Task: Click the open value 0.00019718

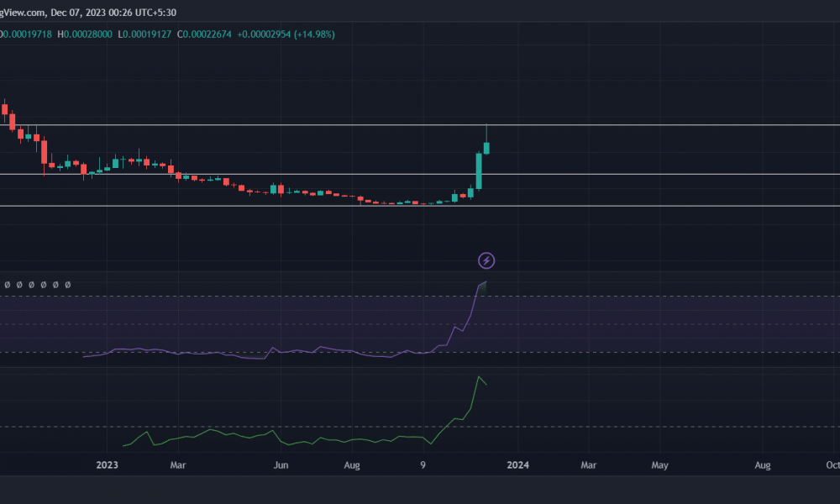Action: click(x=26, y=34)
